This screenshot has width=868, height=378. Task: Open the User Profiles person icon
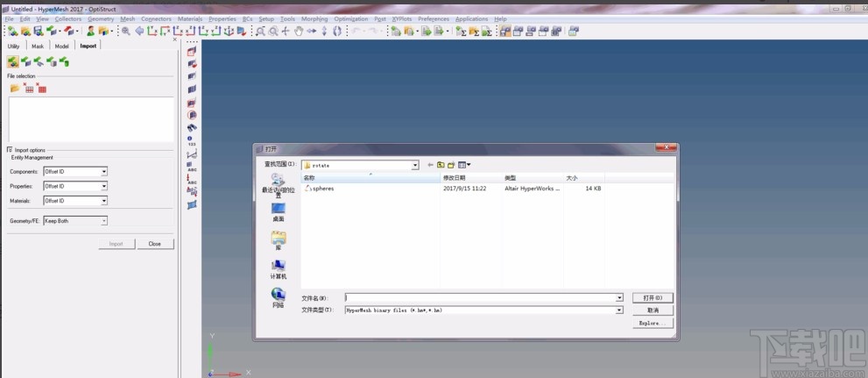89,31
